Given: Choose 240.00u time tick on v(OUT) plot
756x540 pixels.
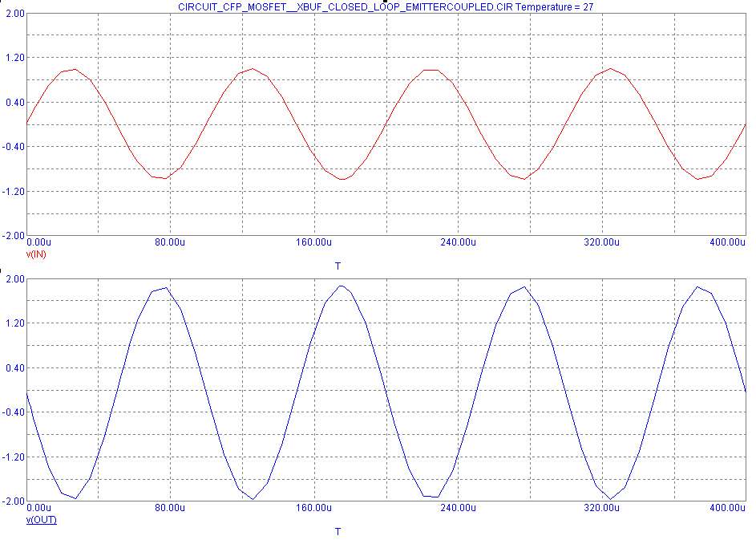Looking at the screenshot, I should [458, 508].
